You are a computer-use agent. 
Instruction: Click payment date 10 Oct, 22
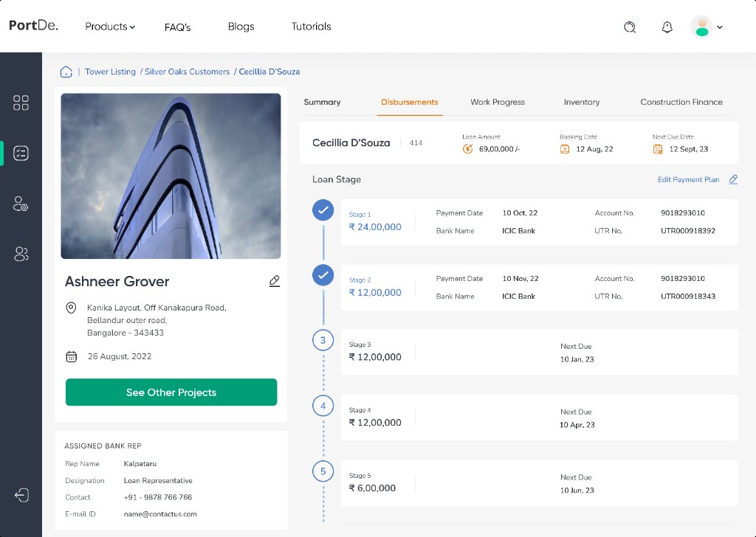point(520,213)
